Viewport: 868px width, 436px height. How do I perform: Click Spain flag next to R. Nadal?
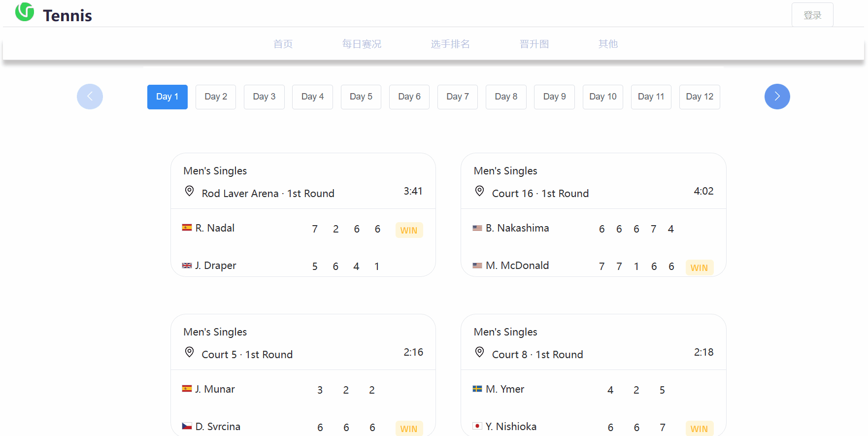click(187, 228)
